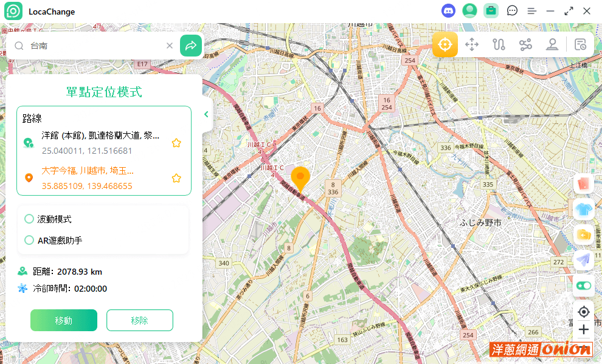Select the teleport mode crosshair tool
This screenshot has height=364, width=602.
tap(445, 44)
